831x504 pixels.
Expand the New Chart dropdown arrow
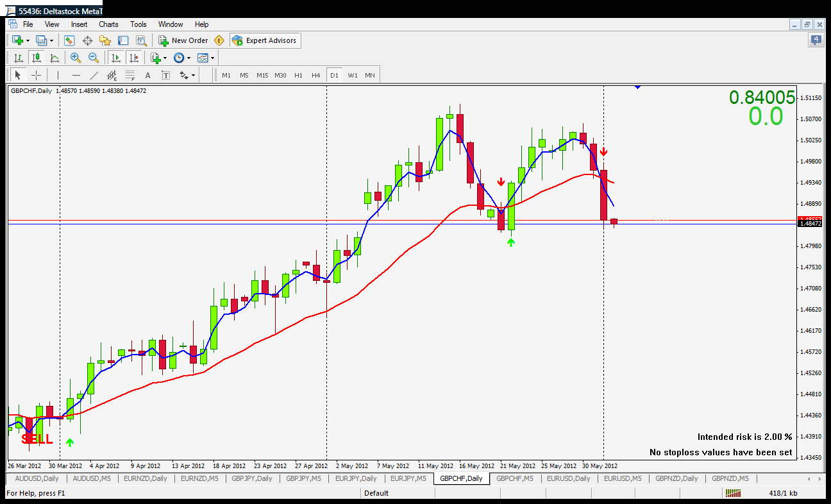(x=28, y=40)
